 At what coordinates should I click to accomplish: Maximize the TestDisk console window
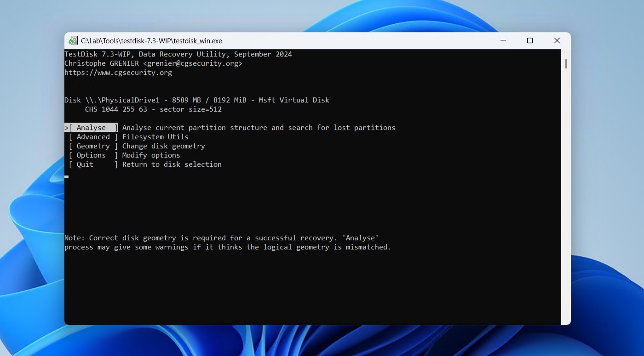point(529,40)
